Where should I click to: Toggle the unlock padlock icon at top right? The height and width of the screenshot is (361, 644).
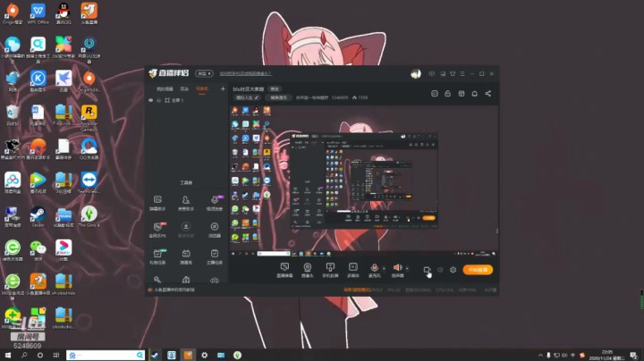[x=448, y=94]
